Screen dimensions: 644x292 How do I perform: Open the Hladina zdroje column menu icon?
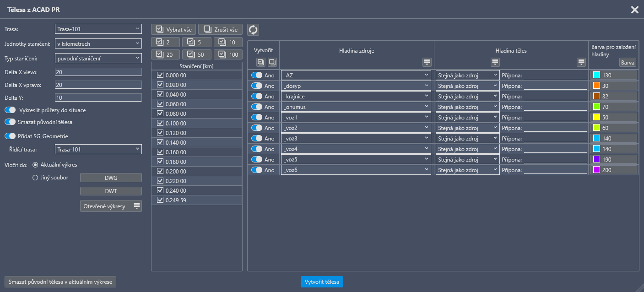click(427, 62)
